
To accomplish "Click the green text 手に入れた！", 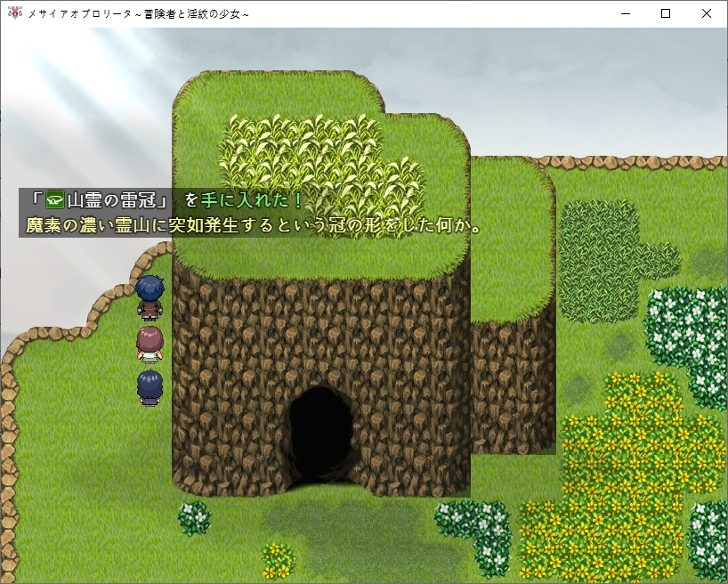I will pos(252,200).
